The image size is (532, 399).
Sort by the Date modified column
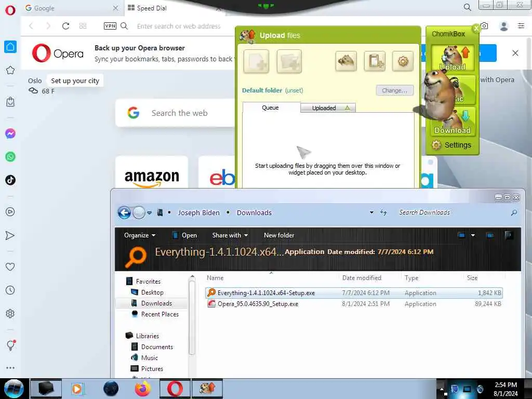pos(362,278)
